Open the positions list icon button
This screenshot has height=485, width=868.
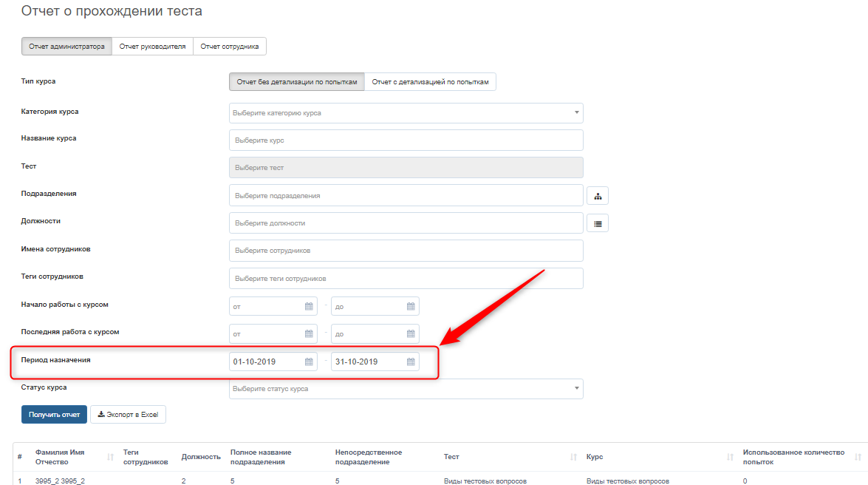point(597,223)
